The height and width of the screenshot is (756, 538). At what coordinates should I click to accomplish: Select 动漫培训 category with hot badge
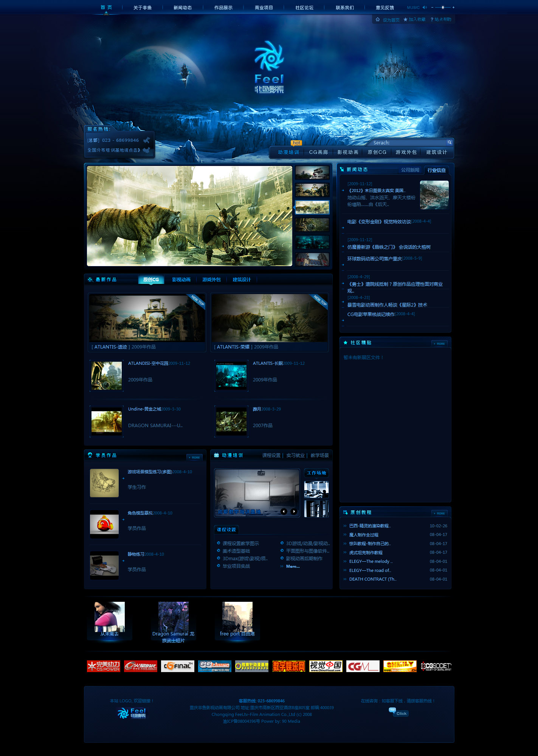[288, 152]
